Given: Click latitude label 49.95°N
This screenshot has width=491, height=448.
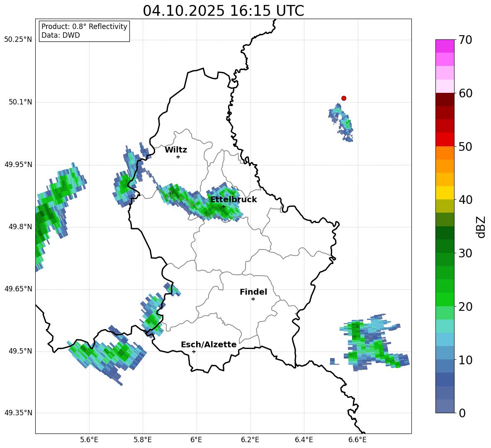Looking at the screenshot, I should coord(18,165).
